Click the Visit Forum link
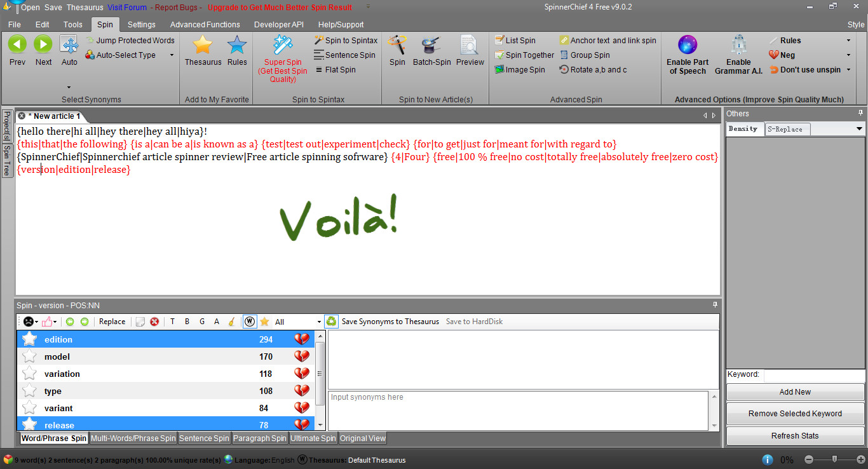 coord(126,8)
